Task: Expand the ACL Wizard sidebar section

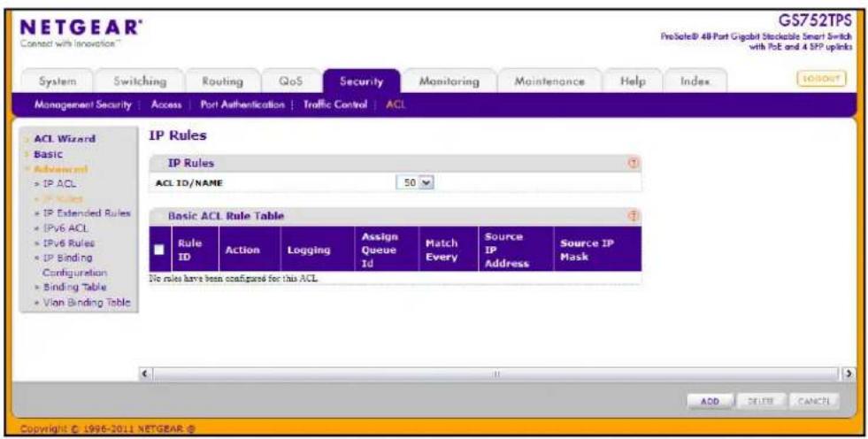Action: point(65,139)
